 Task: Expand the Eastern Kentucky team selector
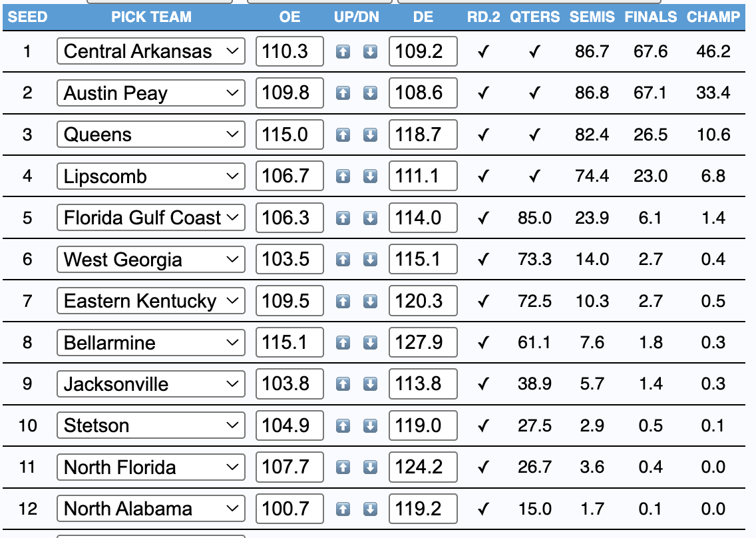pos(151,301)
